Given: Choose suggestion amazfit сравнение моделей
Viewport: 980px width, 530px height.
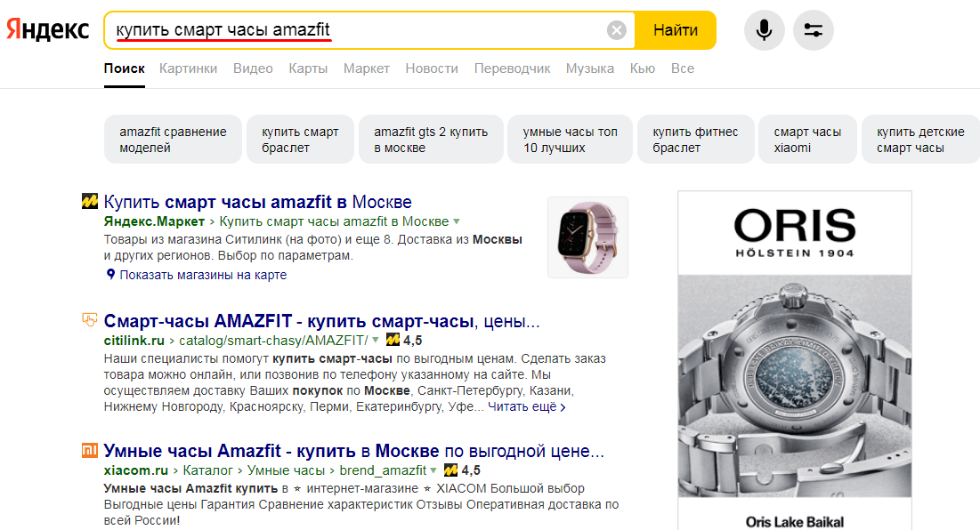Looking at the screenshot, I should 174,140.
